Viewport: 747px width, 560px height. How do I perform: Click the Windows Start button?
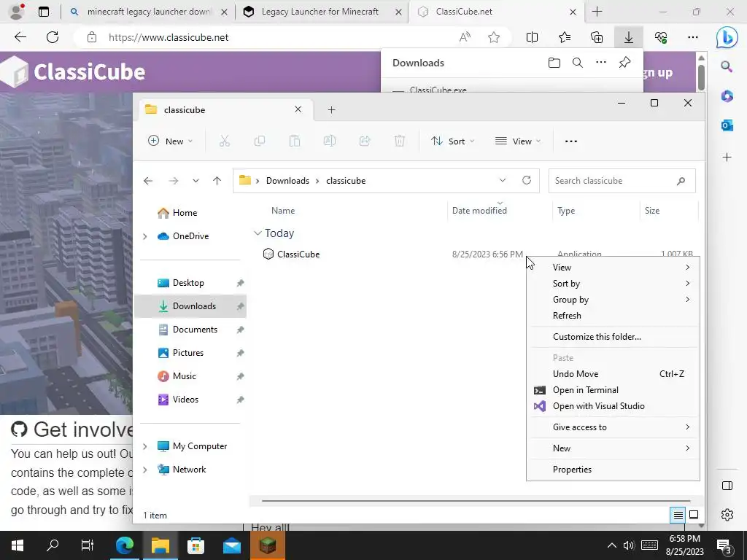[18, 545]
